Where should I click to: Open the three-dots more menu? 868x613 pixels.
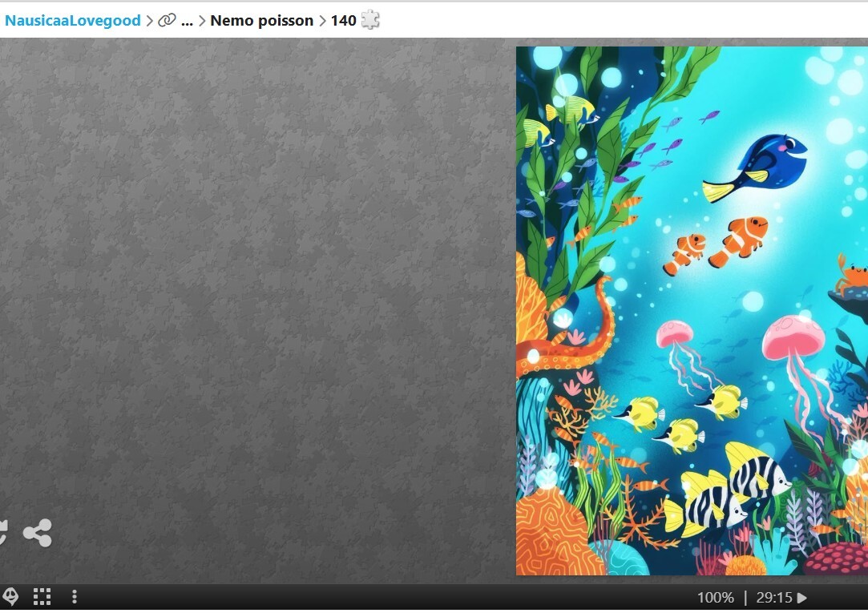(x=75, y=596)
